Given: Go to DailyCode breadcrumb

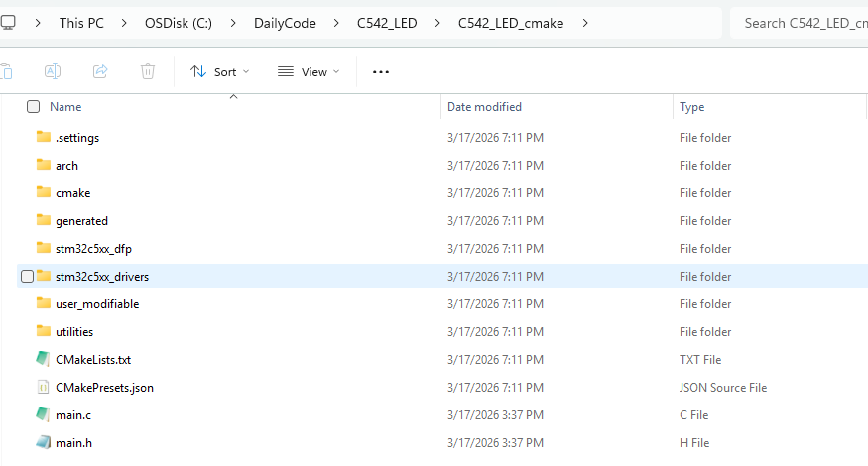Looking at the screenshot, I should point(285,23).
